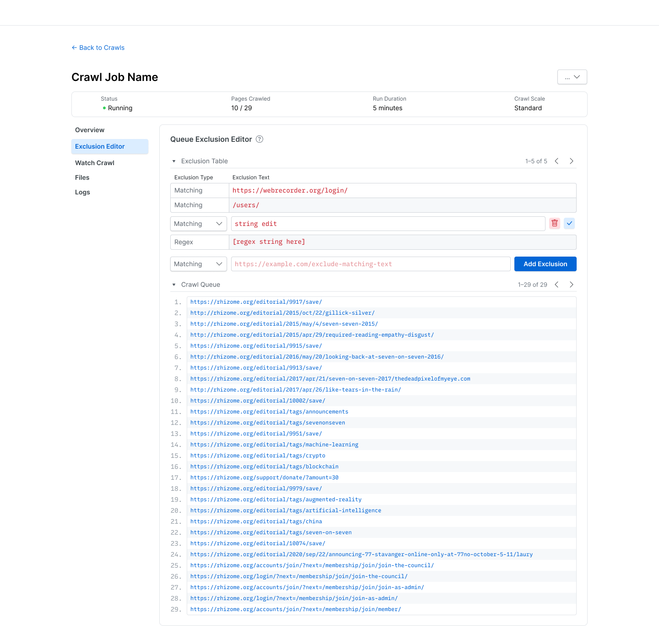This screenshot has width=659, height=644.
Task: Open the "..." options dropdown
Action: [572, 77]
